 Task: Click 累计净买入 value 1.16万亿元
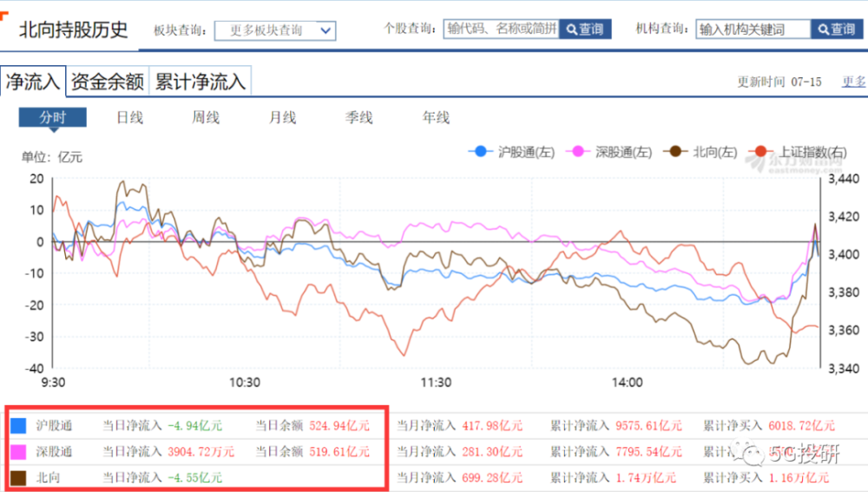(x=799, y=477)
